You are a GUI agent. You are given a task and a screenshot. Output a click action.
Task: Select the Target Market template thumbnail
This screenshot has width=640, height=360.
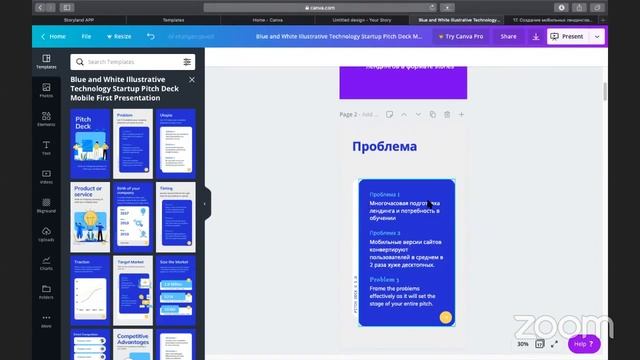tap(133, 291)
